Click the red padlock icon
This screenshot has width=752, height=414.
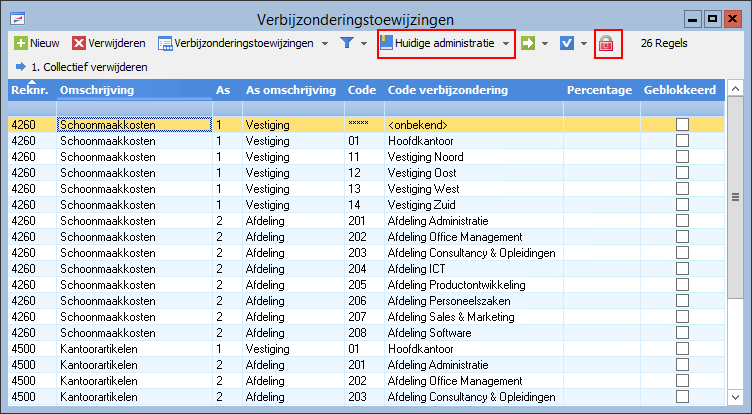[x=606, y=44]
